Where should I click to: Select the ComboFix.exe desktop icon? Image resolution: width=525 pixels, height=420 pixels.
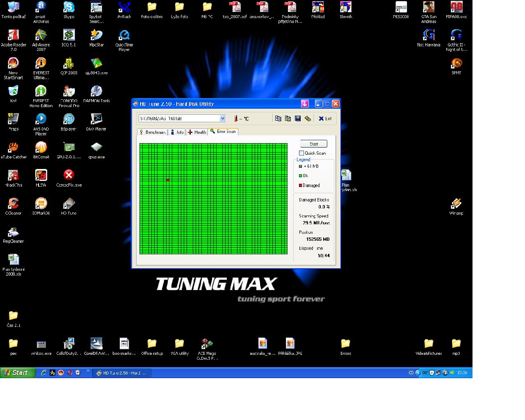[x=69, y=178]
